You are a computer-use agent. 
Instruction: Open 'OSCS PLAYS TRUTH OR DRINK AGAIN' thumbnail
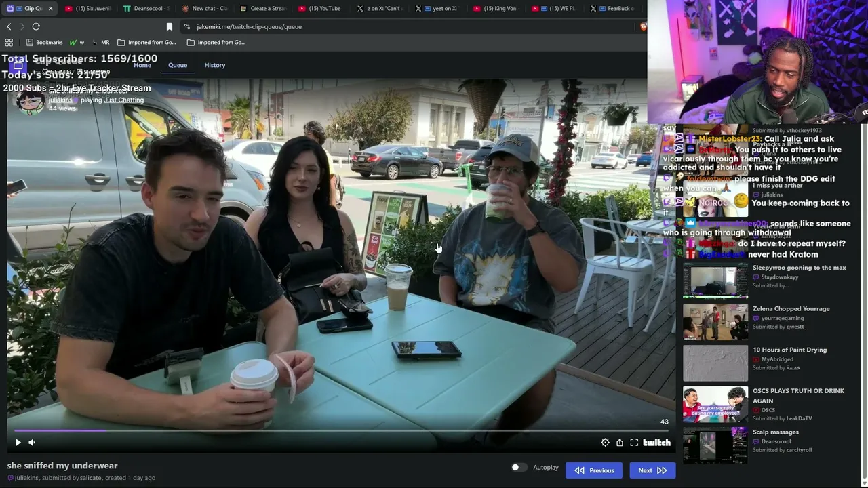coord(715,405)
